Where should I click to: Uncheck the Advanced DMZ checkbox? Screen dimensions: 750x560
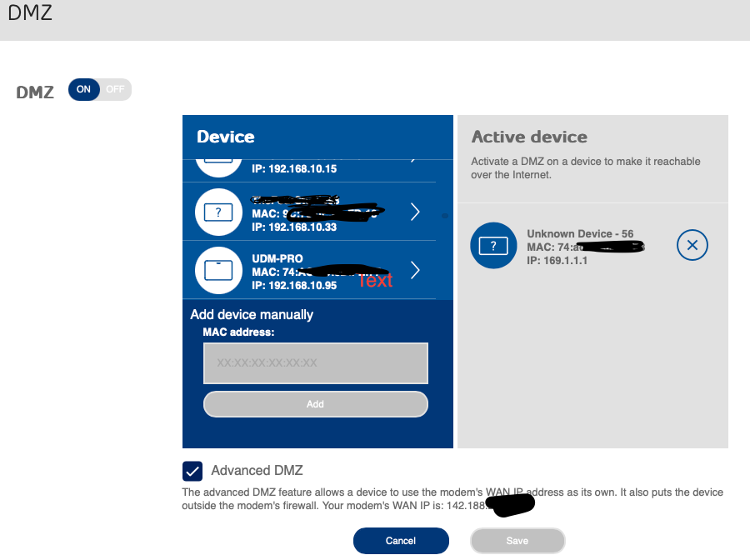point(192,470)
